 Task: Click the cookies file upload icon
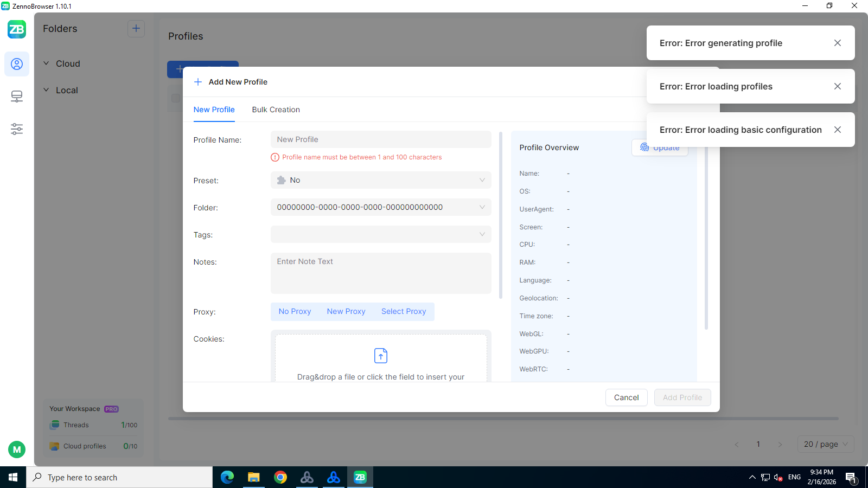381,356
